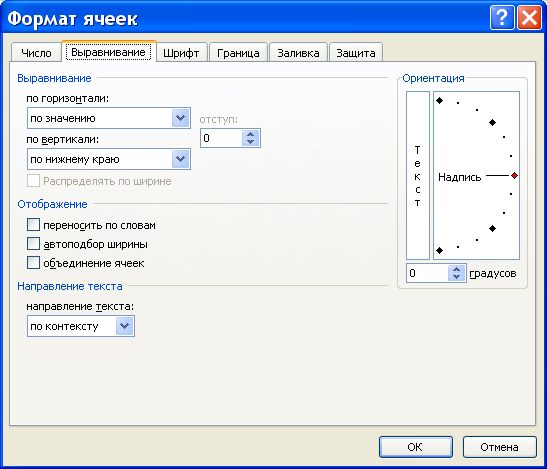Open the Заливка tab

point(298,53)
